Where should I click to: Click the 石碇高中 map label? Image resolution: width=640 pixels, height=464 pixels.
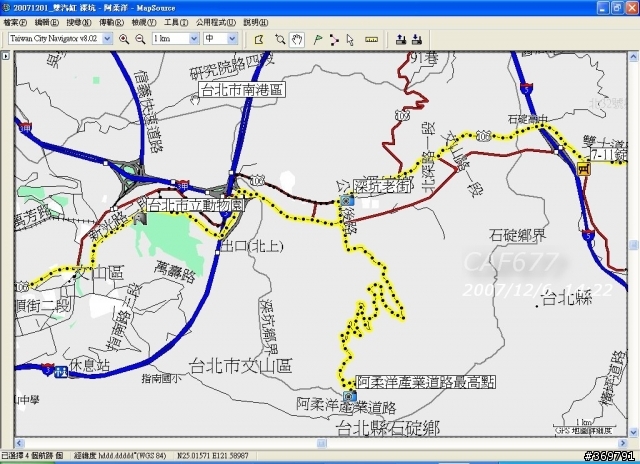[527, 119]
